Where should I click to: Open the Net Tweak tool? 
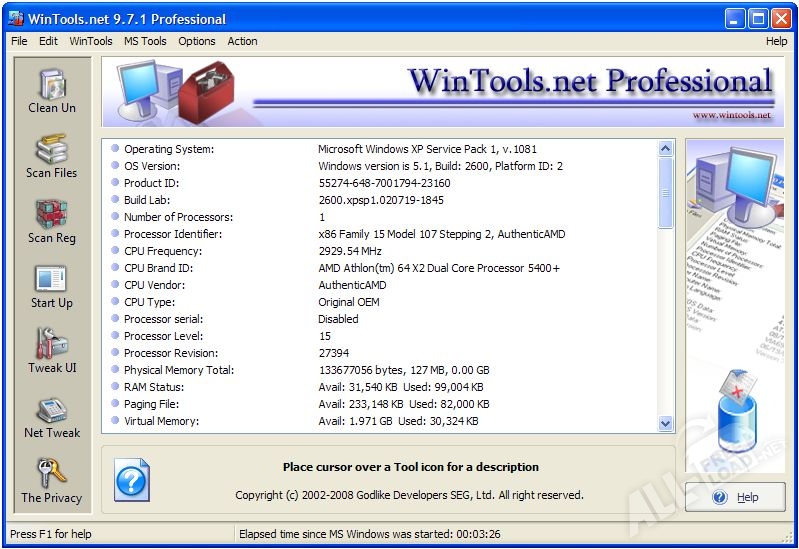(x=51, y=416)
